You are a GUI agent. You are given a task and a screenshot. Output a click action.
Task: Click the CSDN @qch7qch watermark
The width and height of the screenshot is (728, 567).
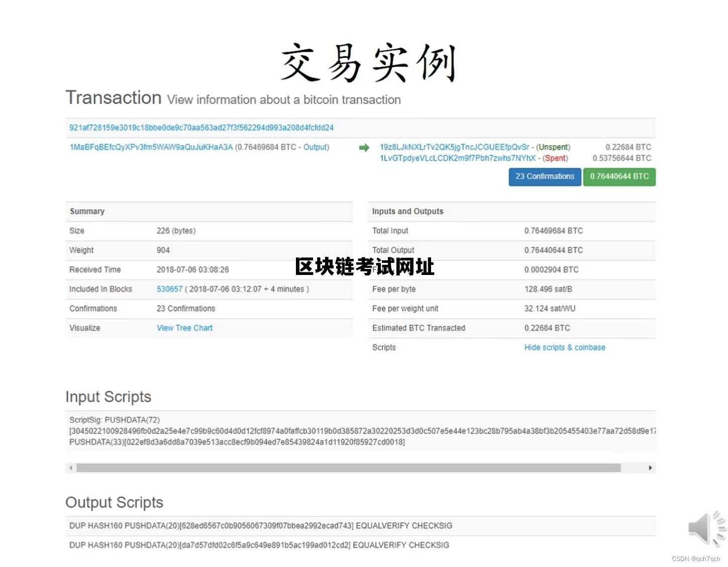coord(696,558)
